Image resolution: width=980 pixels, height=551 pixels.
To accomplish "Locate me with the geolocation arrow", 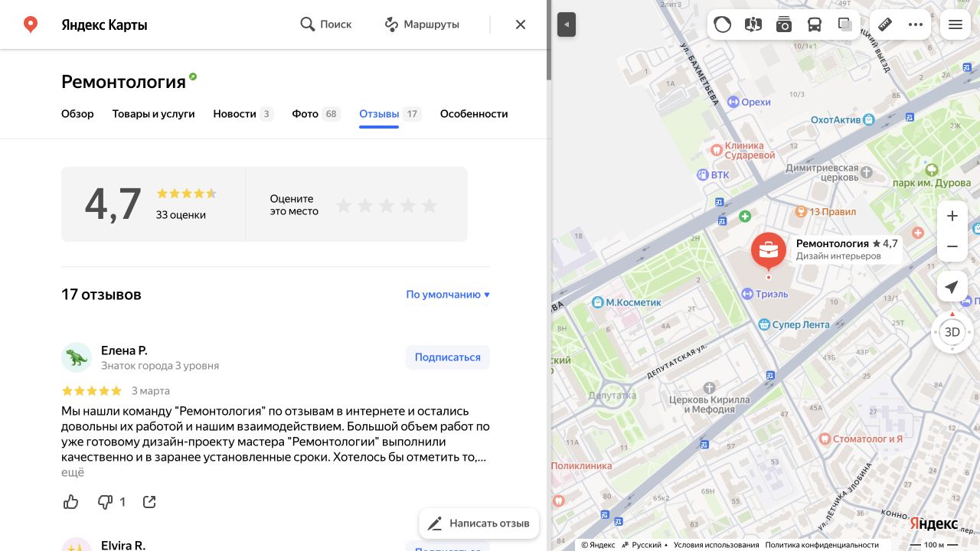I will [952, 287].
